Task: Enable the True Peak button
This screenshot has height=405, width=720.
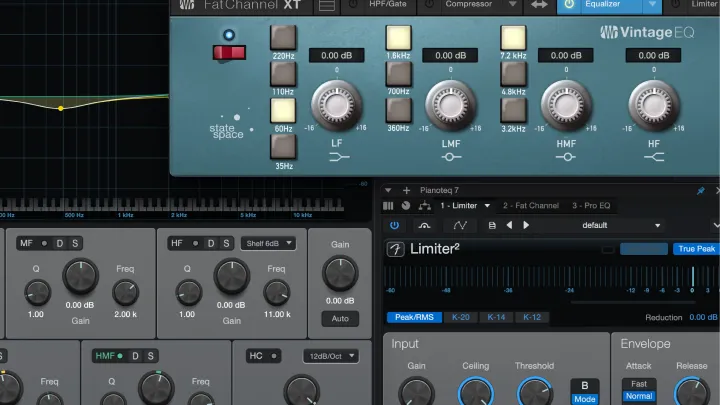Action: (696, 249)
